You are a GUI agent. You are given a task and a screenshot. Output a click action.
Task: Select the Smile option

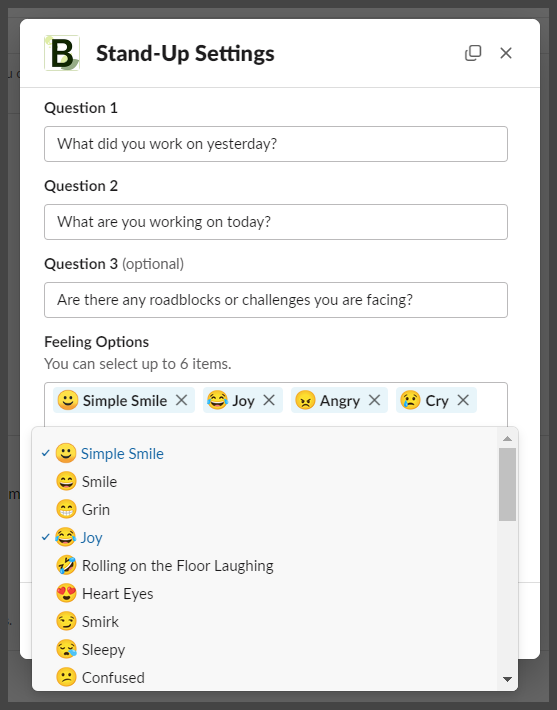click(264, 481)
